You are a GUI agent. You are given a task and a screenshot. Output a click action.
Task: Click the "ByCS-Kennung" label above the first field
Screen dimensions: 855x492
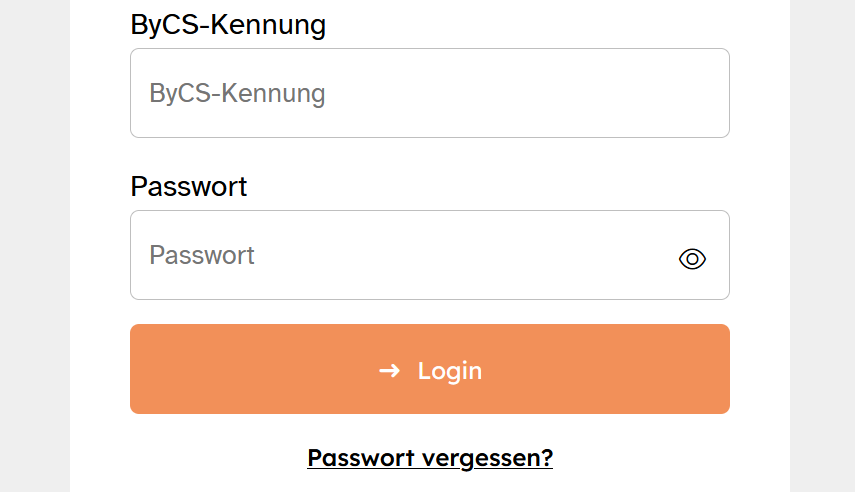(x=228, y=25)
